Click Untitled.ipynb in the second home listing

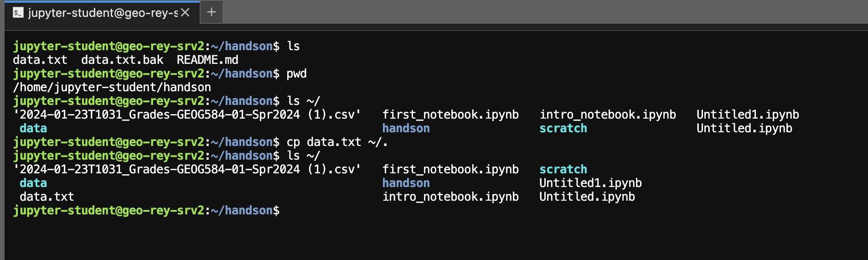[x=587, y=197]
